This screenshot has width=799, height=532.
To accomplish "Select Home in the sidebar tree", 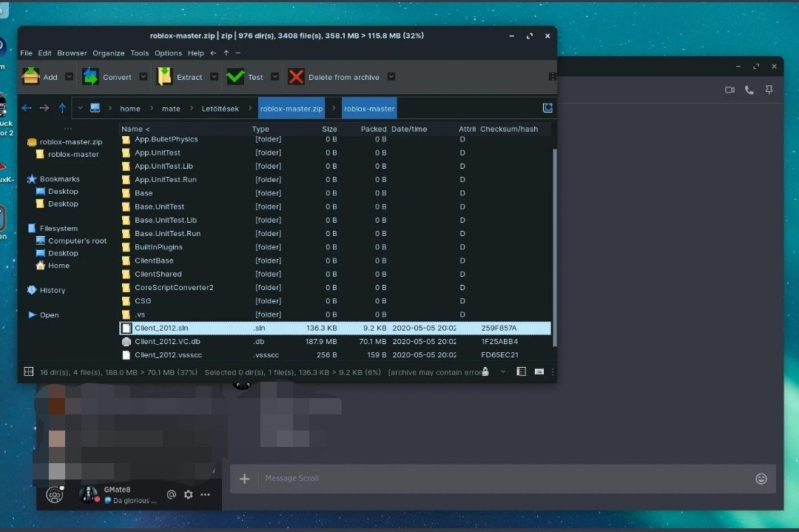I will click(53, 266).
